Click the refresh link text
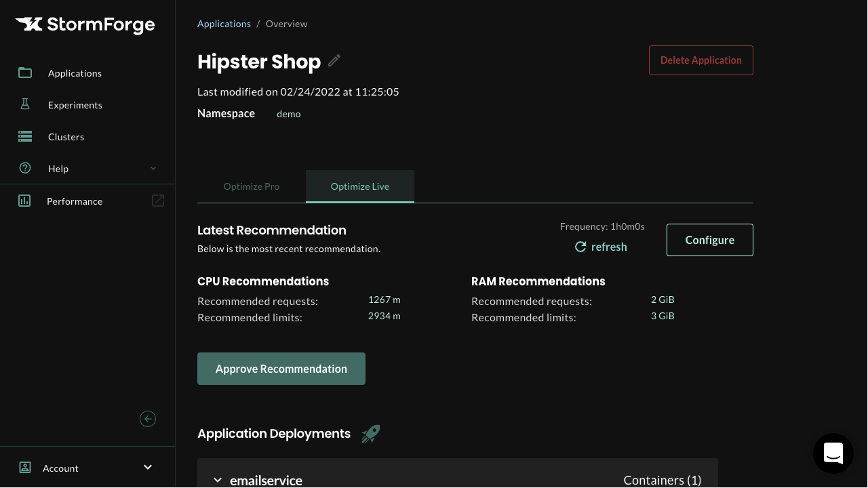Screen dimensions: 868x488 [x=609, y=247]
